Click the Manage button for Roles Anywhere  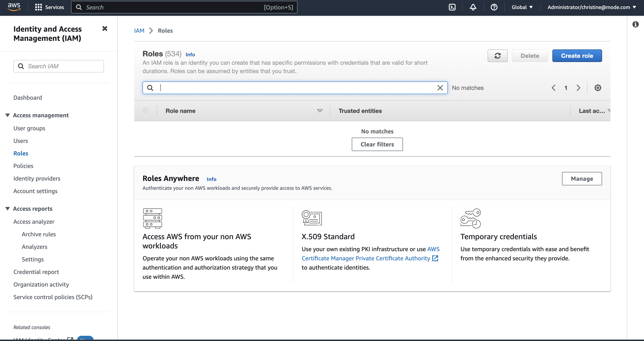pos(582,178)
